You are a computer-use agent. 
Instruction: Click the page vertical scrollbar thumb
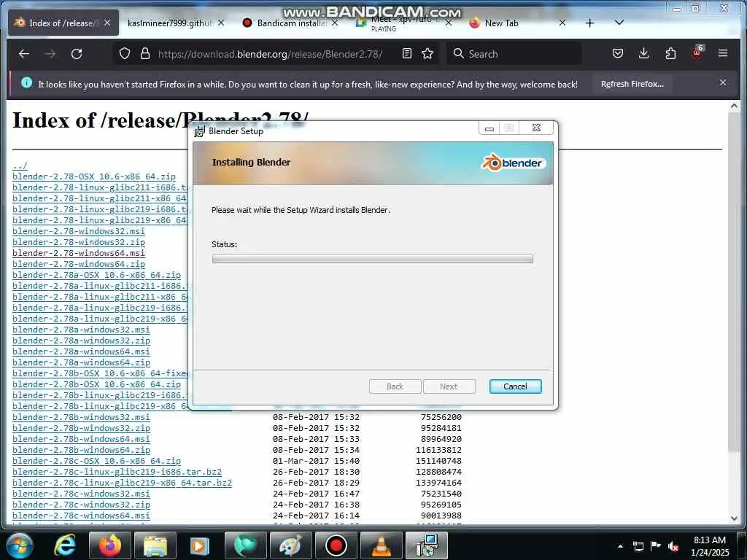point(734,283)
